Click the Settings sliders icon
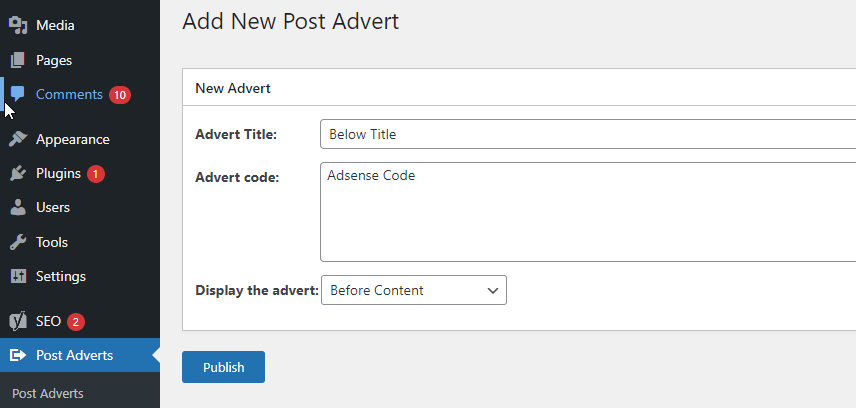 [x=17, y=276]
